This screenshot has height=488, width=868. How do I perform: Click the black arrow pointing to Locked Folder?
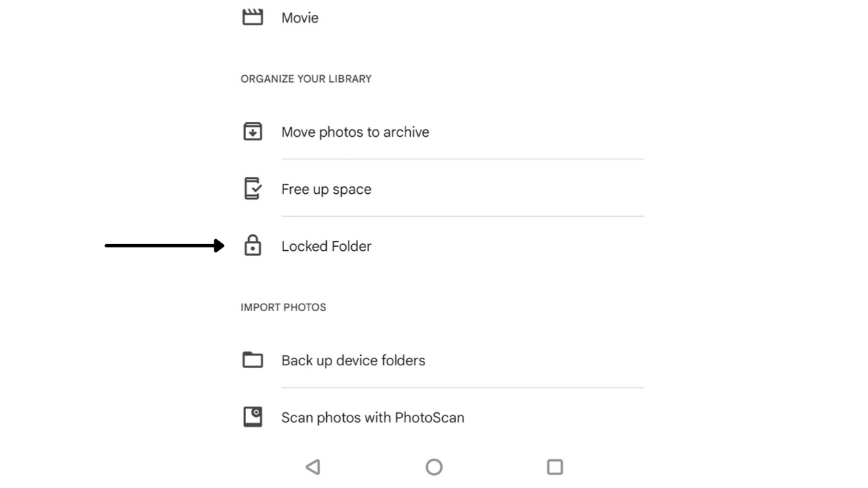coord(165,245)
